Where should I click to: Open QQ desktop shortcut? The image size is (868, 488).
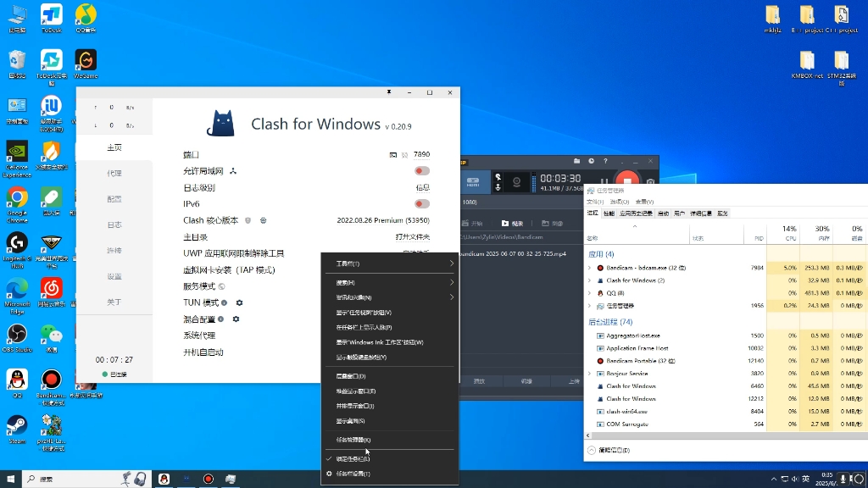point(17,384)
